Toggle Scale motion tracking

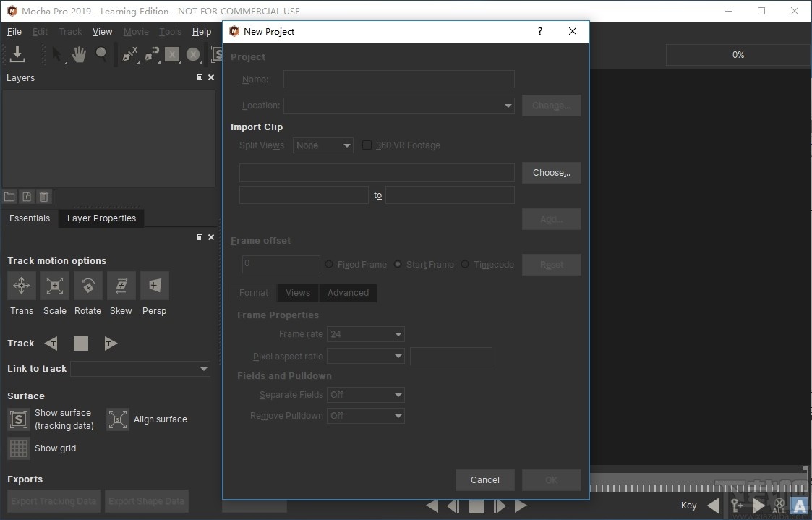click(x=55, y=286)
